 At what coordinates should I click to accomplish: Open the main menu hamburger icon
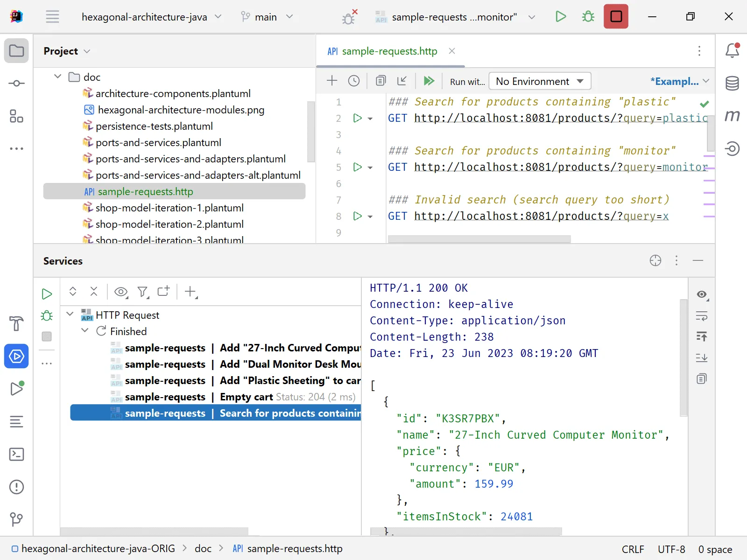tap(52, 17)
